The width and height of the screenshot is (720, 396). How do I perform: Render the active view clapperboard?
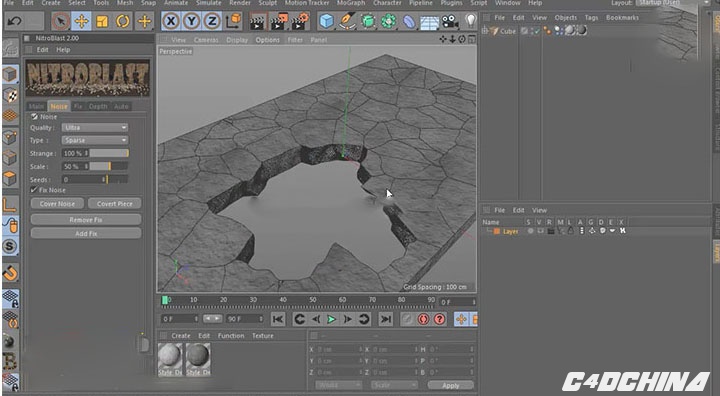(x=258, y=21)
